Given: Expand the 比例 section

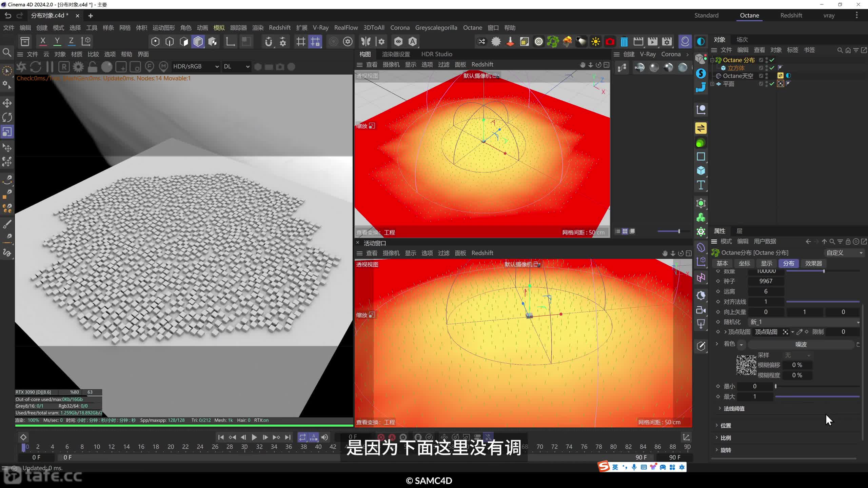Looking at the screenshot, I should (x=716, y=438).
